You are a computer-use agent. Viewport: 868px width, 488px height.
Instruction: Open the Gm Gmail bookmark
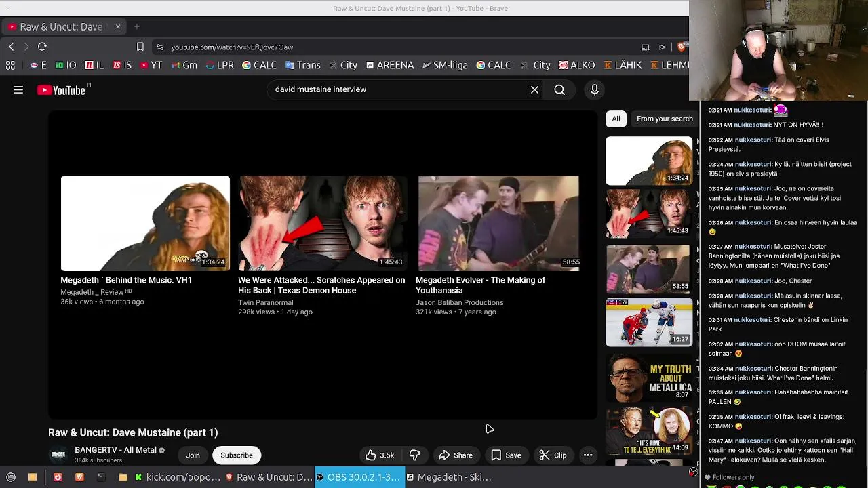coord(184,65)
